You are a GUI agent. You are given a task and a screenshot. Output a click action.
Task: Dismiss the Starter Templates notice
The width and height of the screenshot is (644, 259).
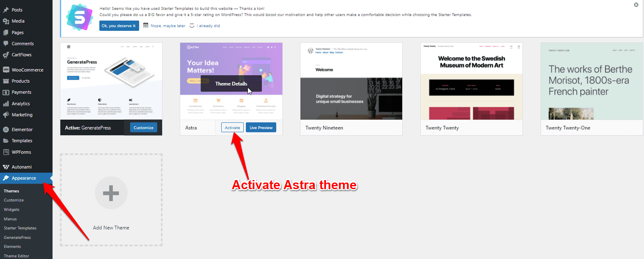coord(636,5)
